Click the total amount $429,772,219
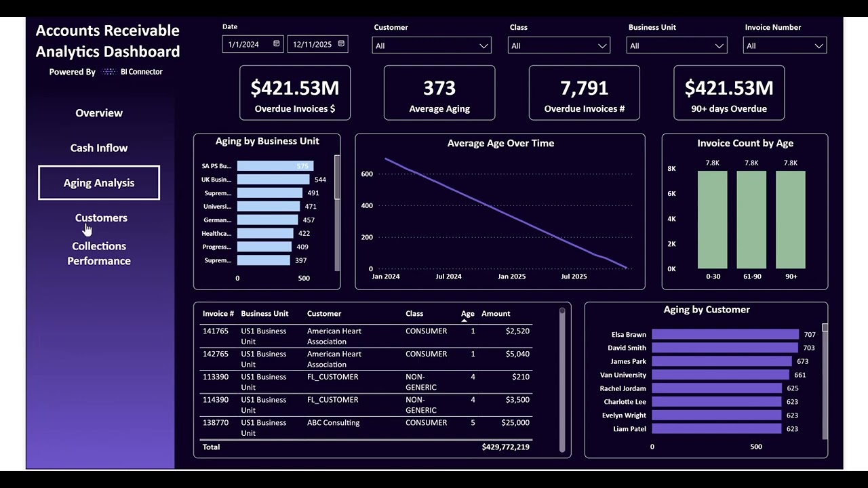 [506, 447]
